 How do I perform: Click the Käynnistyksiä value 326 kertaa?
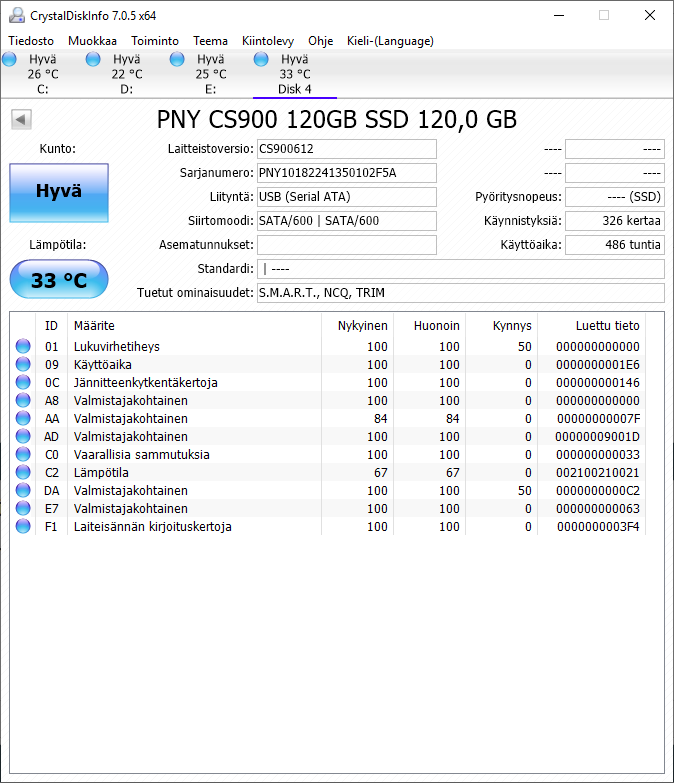tap(615, 221)
